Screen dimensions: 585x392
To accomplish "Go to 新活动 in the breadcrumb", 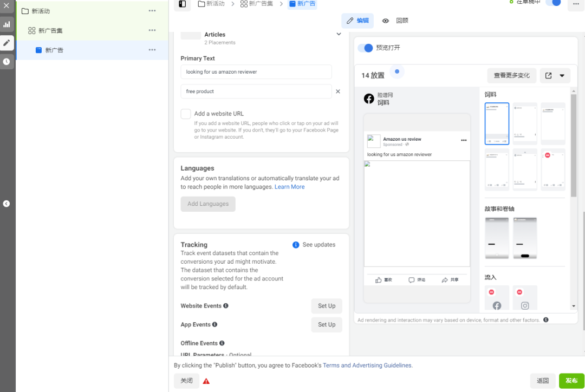I will pos(211,4).
